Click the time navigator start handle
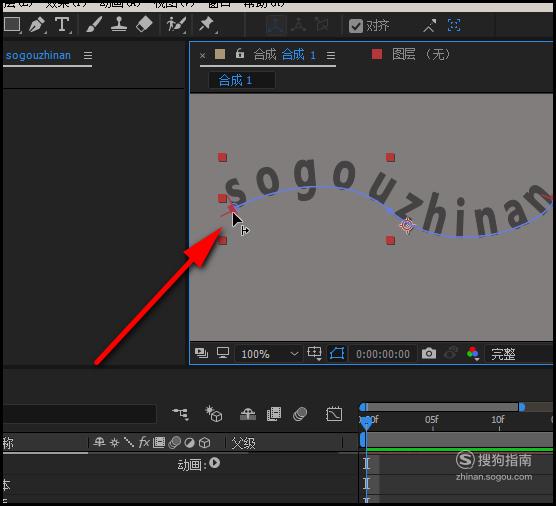This screenshot has width=556, height=506. [362, 407]
